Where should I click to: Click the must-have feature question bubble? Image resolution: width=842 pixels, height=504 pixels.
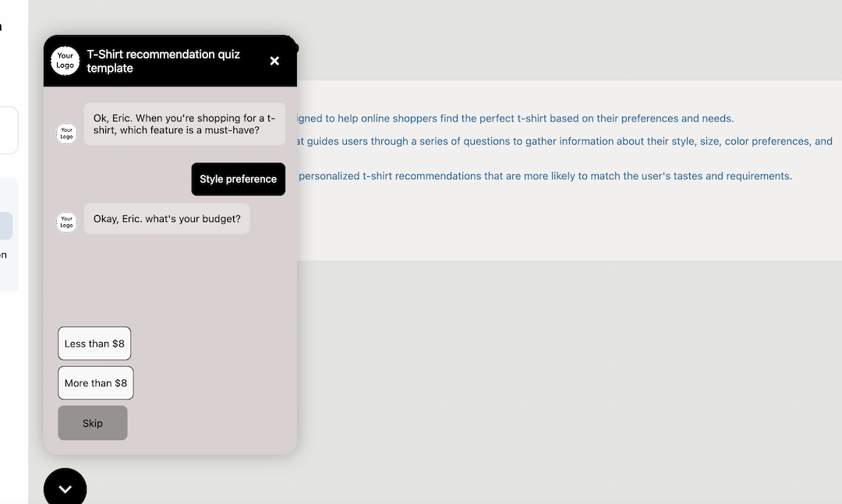184,125
